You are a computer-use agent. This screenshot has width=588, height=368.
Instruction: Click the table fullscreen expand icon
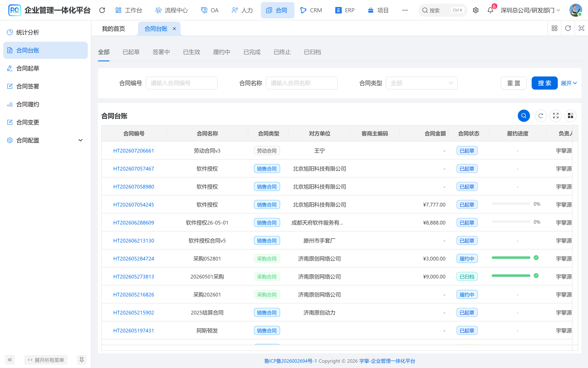[x=556, y=116]
